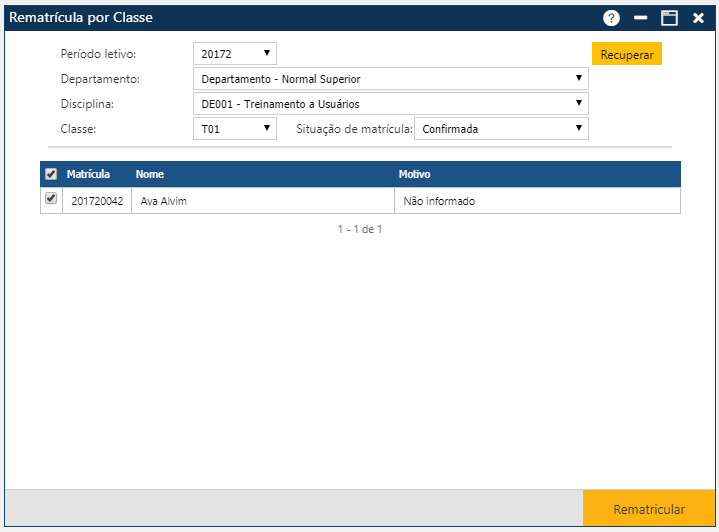Sort by the Matrícula column header
The width and height of the screenshot is (719, 532).
click(88, 174)
